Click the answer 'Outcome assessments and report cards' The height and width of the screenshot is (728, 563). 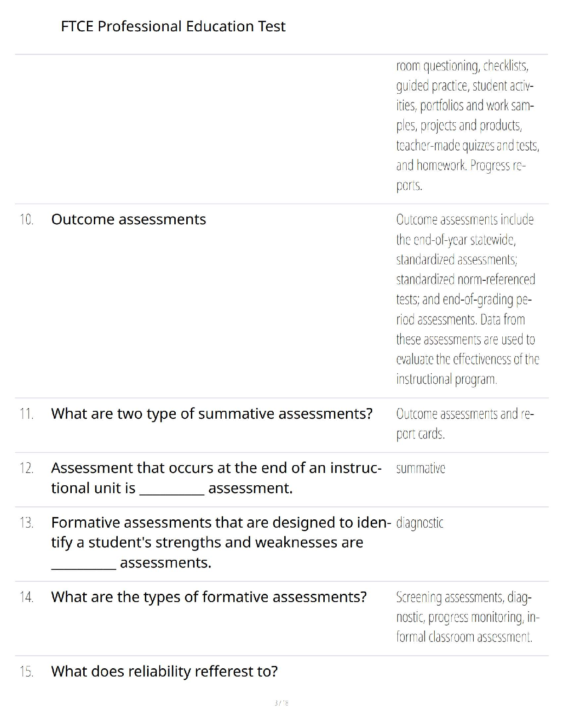point(465,423)
